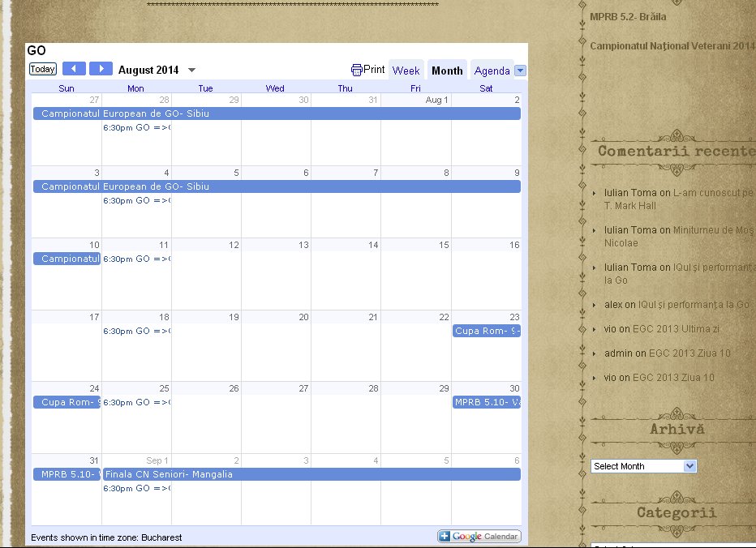Open calendar options dropdown beside Agenda
This screenshot has width=756, height=548.
pos(520,71)
